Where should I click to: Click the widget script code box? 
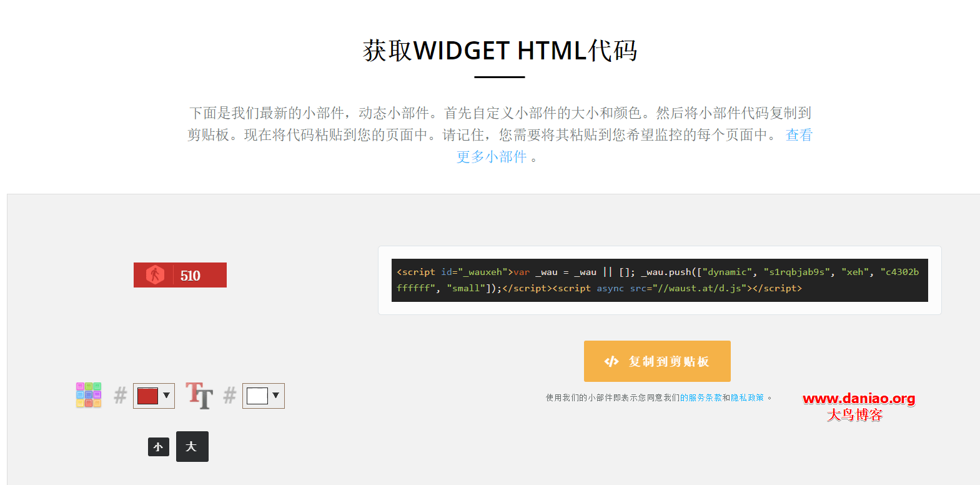[x=660, y=280]
